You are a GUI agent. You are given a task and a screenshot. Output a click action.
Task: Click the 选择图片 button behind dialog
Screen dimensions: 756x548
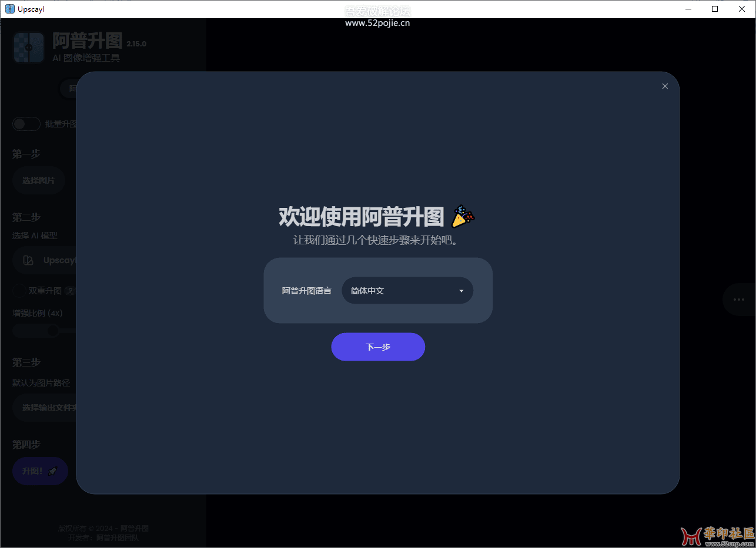39,180
